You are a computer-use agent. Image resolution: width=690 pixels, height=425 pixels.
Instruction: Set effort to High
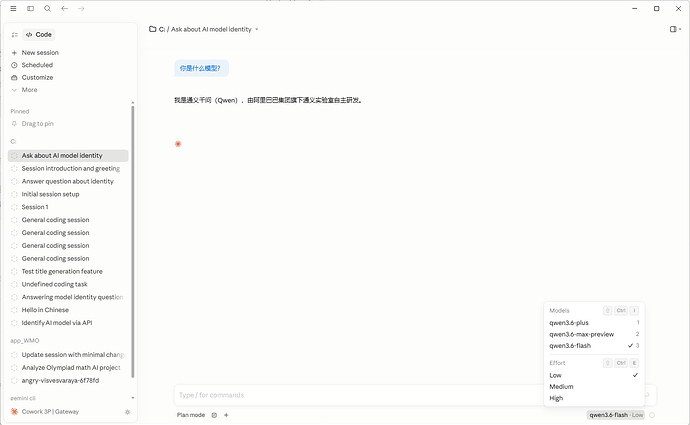coord(594,398)
